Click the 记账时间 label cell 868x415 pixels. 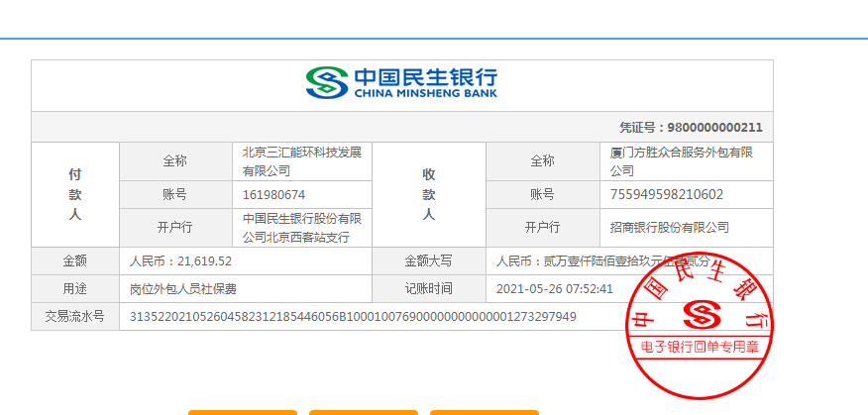pyautogui.click(x=429, y=289)
